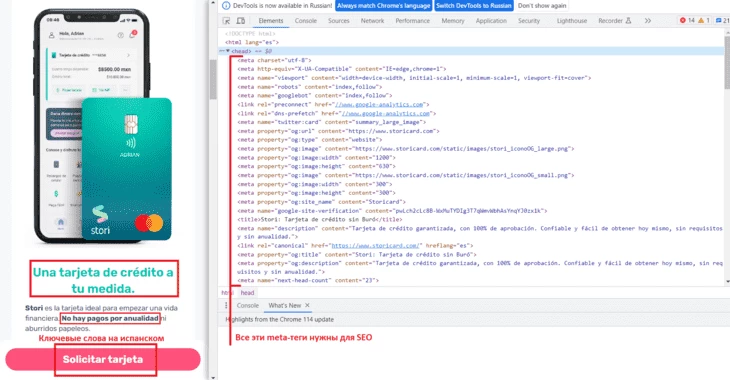Select the meta googlebot line
This screenshot has width=730, height=380.
point(315,95)
